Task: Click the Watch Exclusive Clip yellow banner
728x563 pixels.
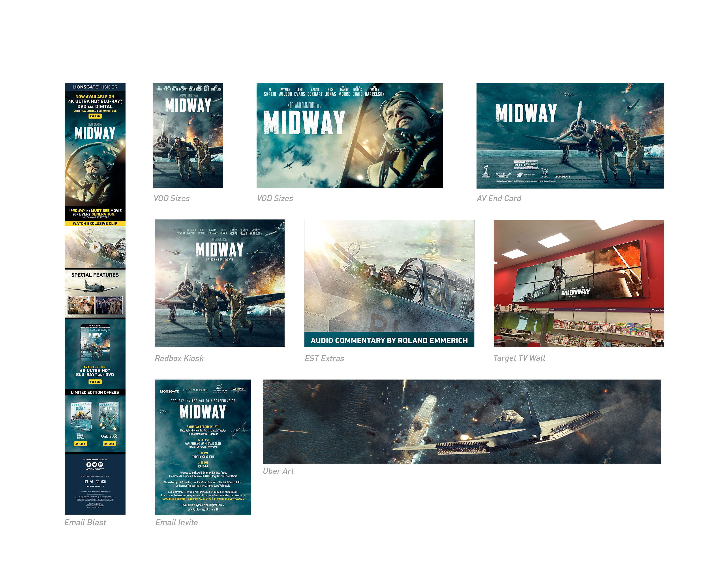Action: click(95, 223)
